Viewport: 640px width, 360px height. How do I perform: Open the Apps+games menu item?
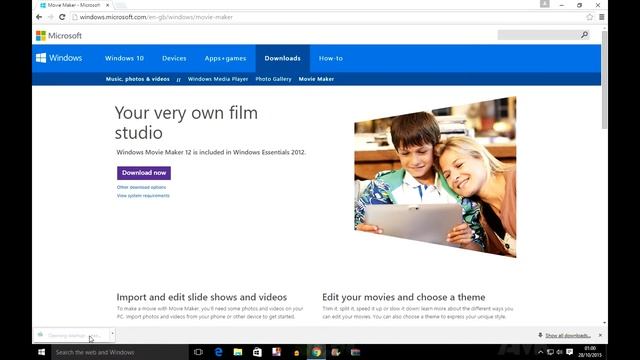click(225, 58)
